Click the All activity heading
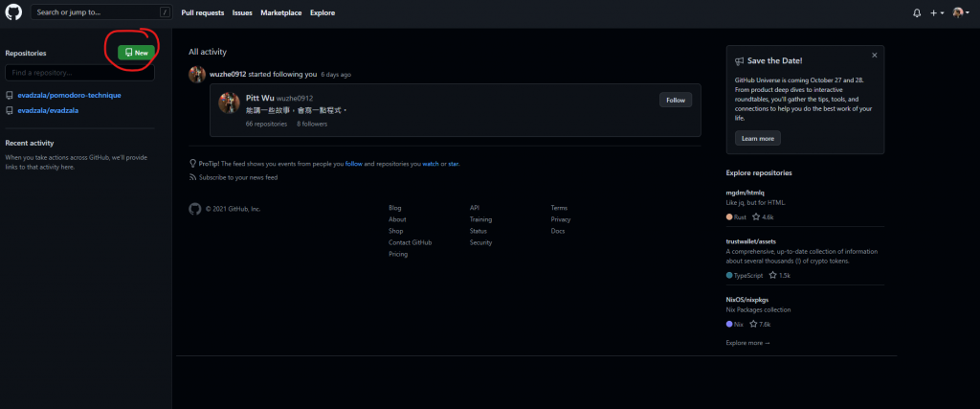The height and width of the screenshot is (409, 980). click(x=208, y=52)
